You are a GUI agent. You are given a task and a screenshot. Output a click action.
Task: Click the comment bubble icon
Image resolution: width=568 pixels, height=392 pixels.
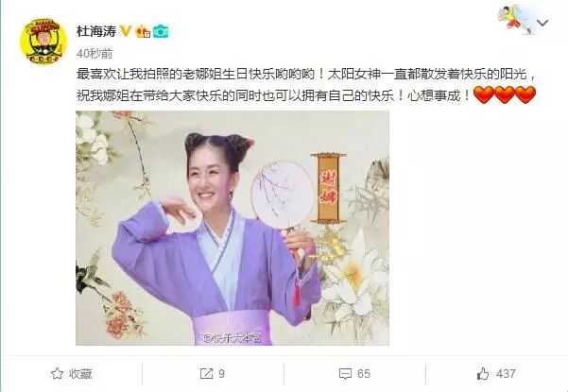click(345, 374)
